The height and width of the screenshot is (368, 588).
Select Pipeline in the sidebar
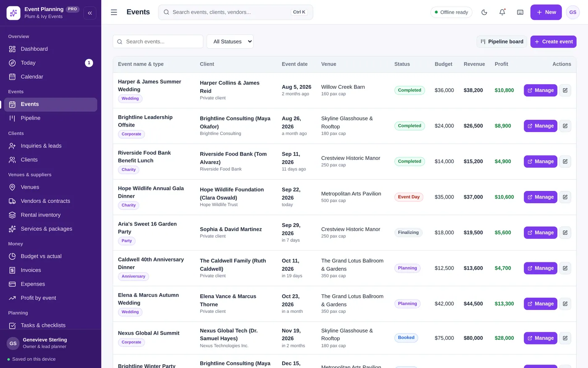pyautogui.click(x=50, y=118)
